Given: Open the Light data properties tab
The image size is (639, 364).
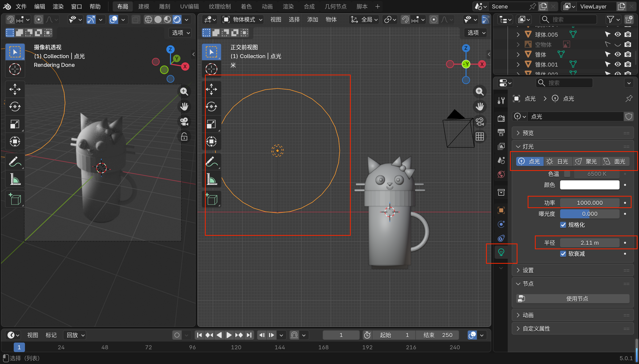Looking at the screenshot, I should [x=501, y=252].
